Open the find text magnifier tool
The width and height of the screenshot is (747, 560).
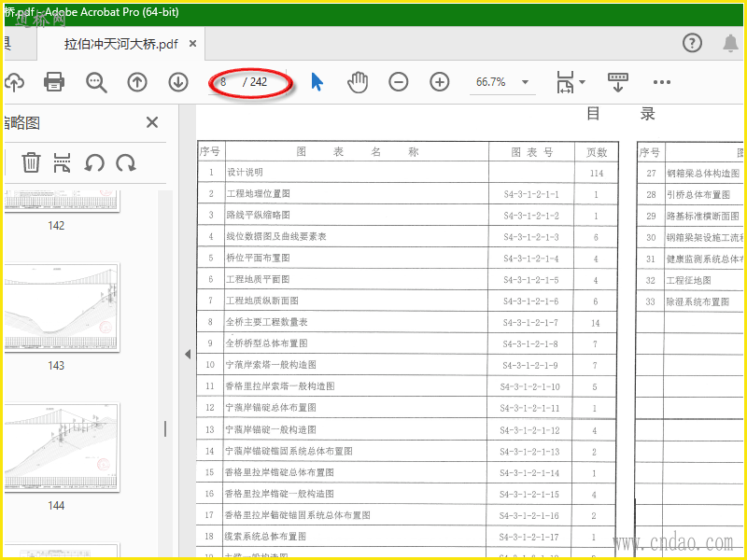point(96,82)
